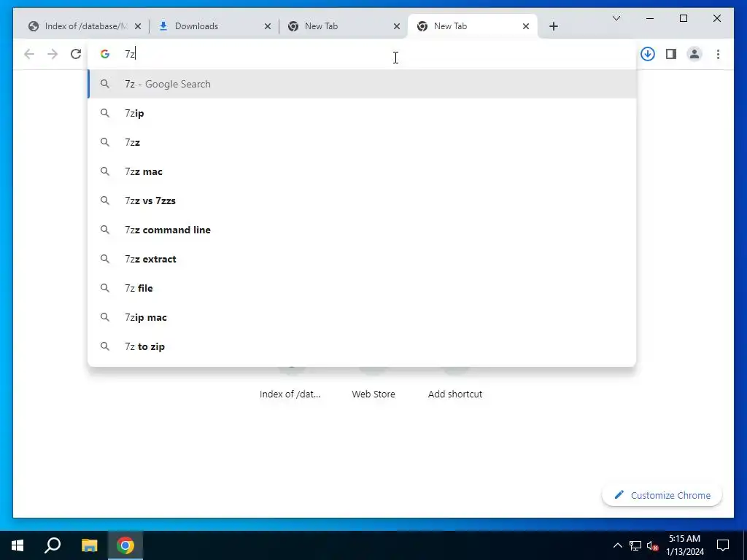
Task: Open the Windows Start menu
Action: (18, 545)
